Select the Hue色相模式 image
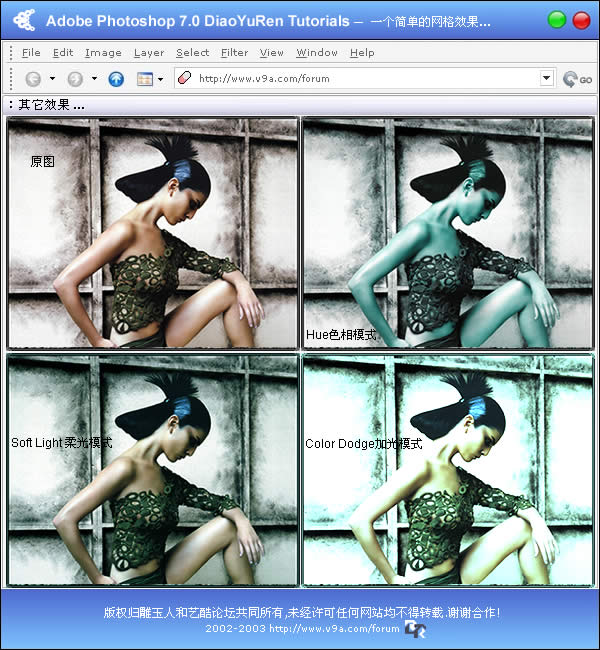 (448, 233)
